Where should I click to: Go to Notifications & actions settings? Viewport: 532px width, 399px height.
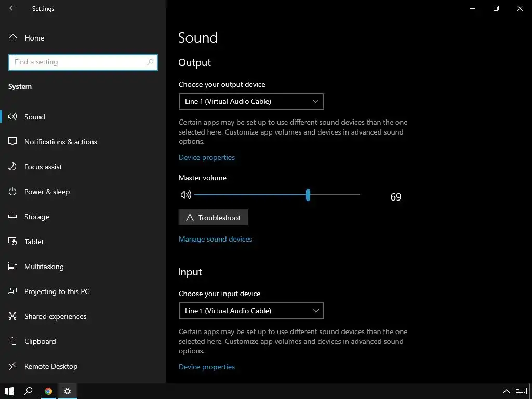(x=60, y=142)
